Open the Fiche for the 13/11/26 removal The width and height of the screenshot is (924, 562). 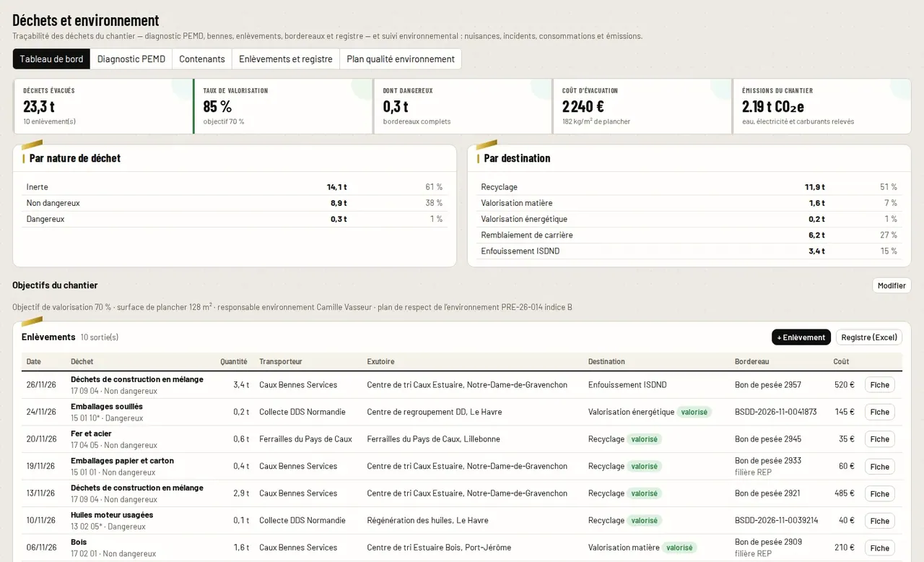880,493
